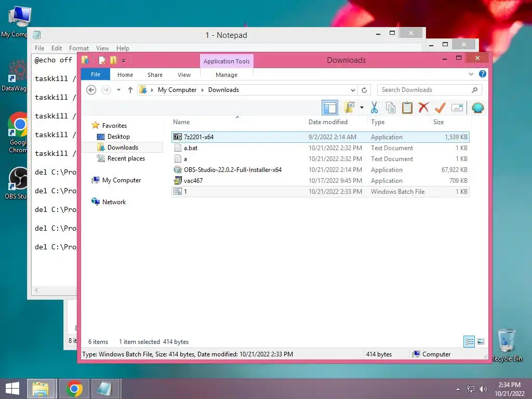Open the File tab in Explorer
532x399 pixels.
[x=96, y=74]
